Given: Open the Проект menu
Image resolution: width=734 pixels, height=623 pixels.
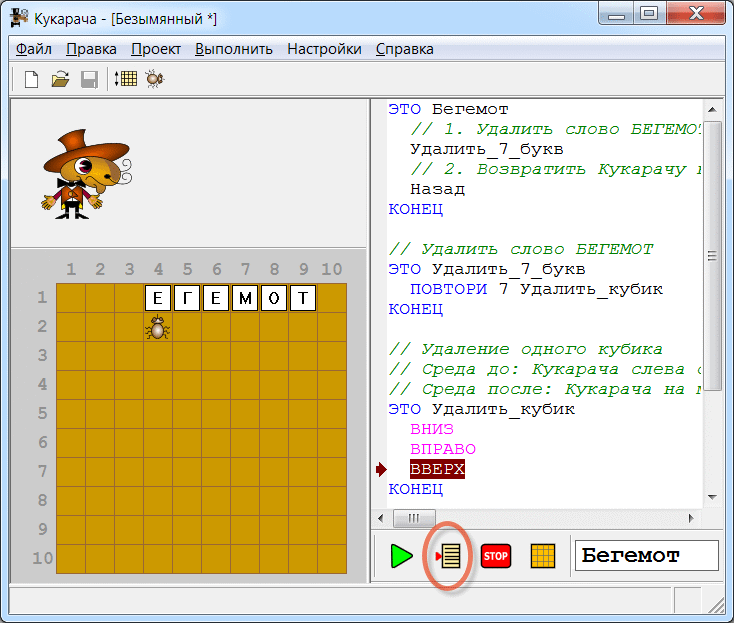Looking at the screenshot, I should (156, 49).
